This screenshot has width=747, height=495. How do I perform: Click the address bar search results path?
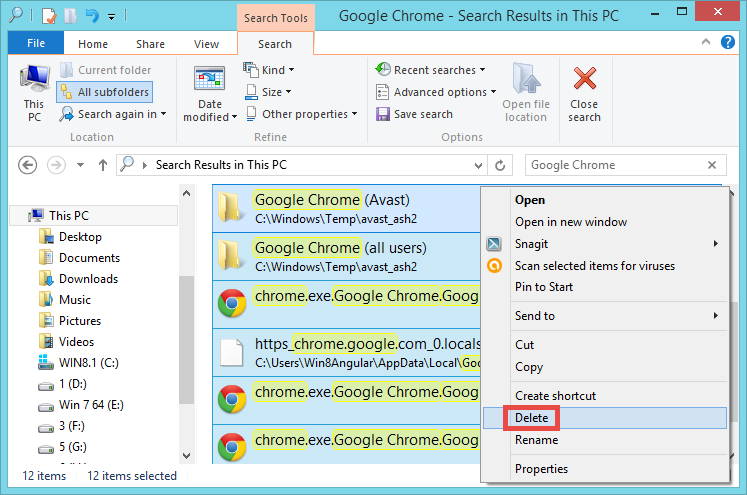coord(221,165)
